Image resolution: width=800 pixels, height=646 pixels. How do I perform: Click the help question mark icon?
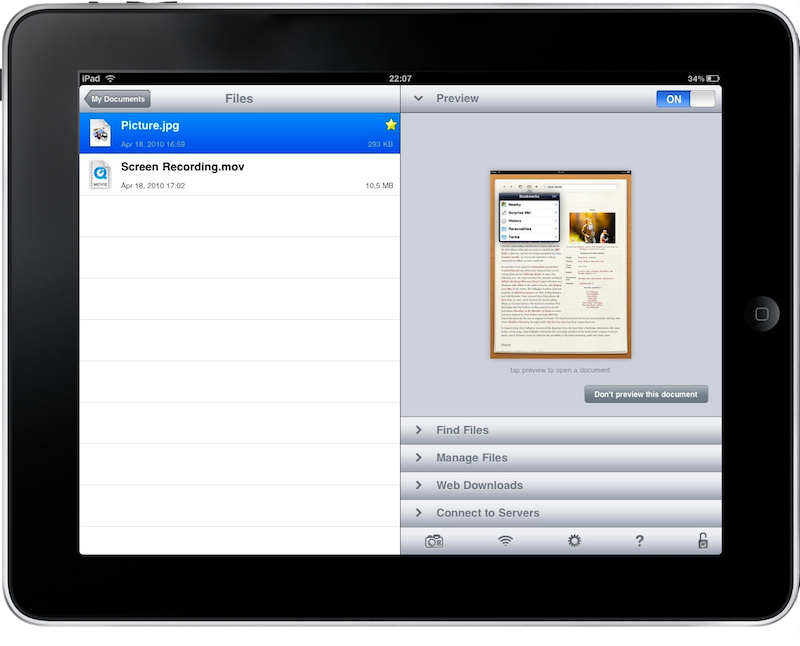(x=641, y=538)
